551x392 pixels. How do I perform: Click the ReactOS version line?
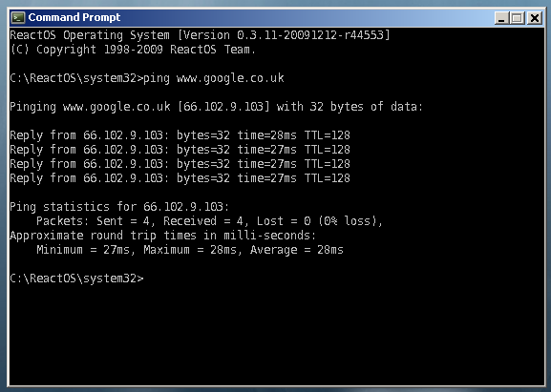click(x=200, y=35)
